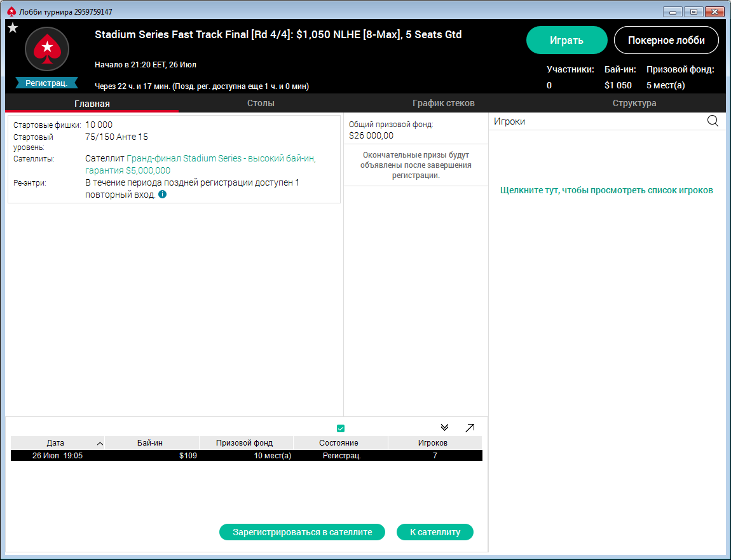Screen dimensions: 731x560
Task: Click the 10 000 starting chips value
Action: 99,125
